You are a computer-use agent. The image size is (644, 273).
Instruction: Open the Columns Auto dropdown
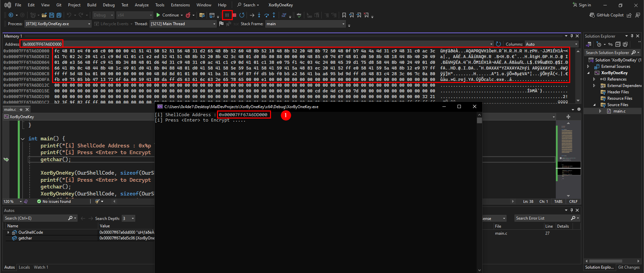[552, 44]
